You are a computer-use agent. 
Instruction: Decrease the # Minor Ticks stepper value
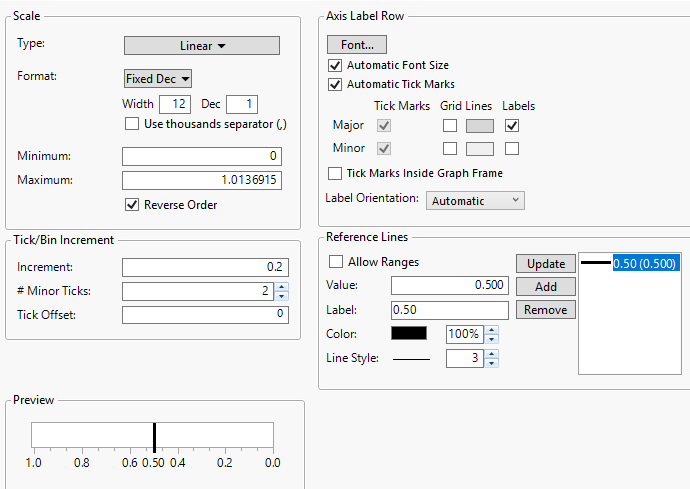tap(281, 296)
